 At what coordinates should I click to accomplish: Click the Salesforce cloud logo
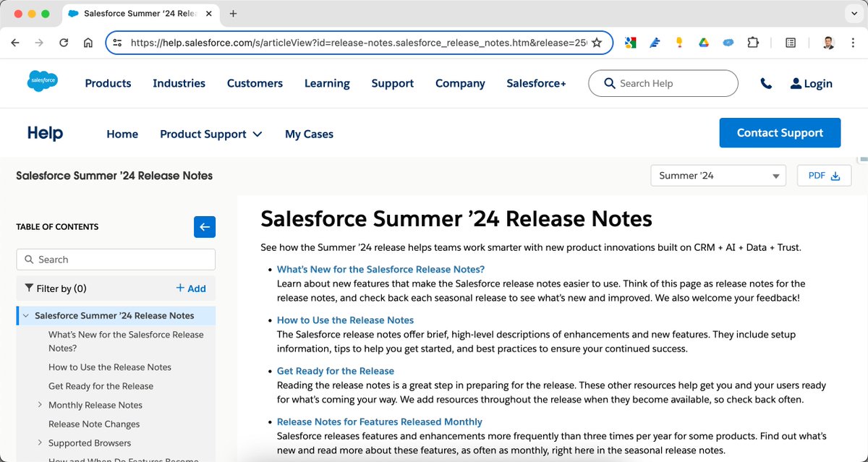pos(43,81)
